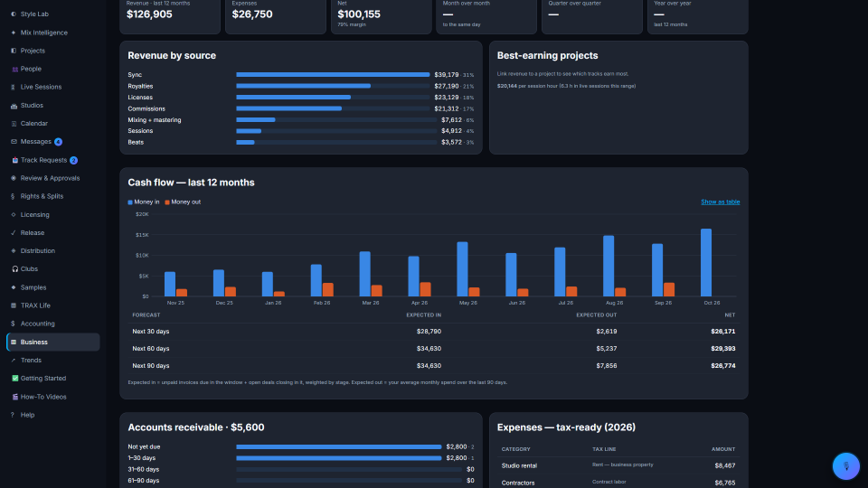This screenshot has width=868, height=488.
Task: Click the $28,790 expected in amount
Action: coord(429,332)
